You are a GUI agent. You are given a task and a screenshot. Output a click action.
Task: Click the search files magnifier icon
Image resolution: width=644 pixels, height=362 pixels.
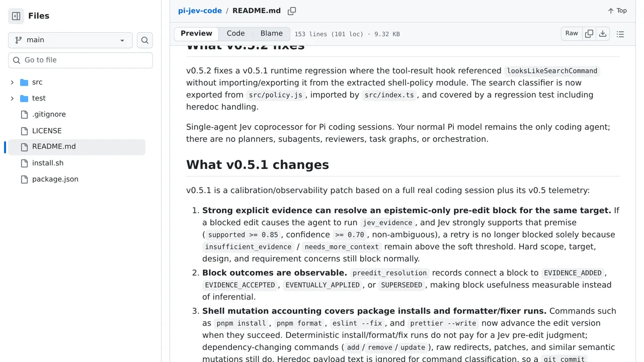tap(145, 40)
